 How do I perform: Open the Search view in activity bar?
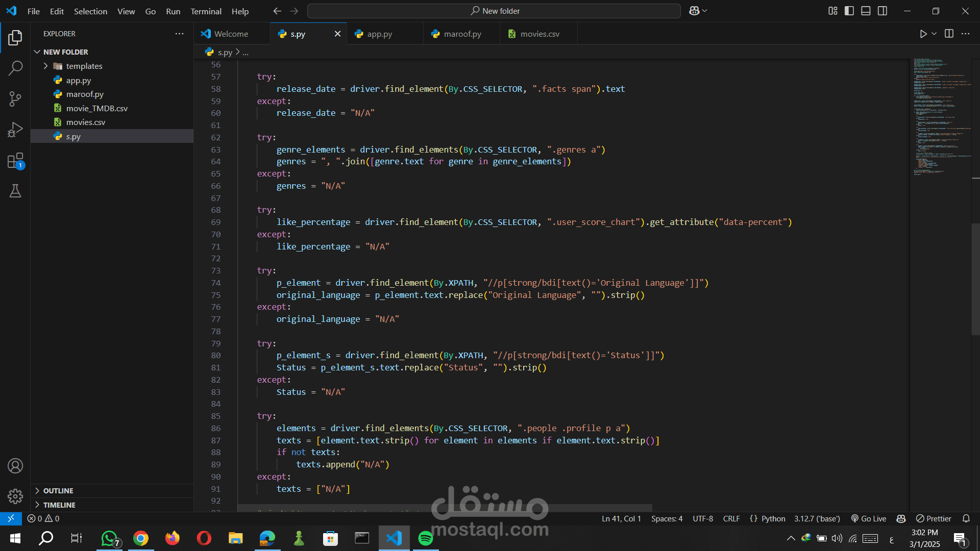[x=15, y=68]
